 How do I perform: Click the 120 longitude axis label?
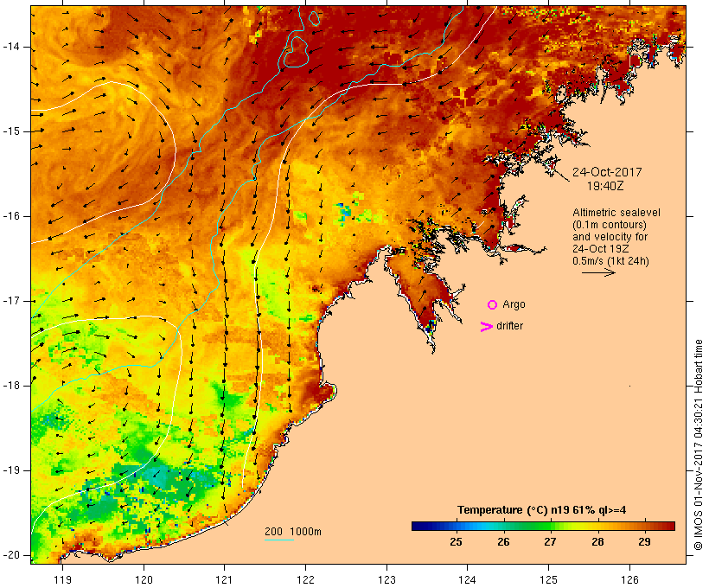pos(144,579)
